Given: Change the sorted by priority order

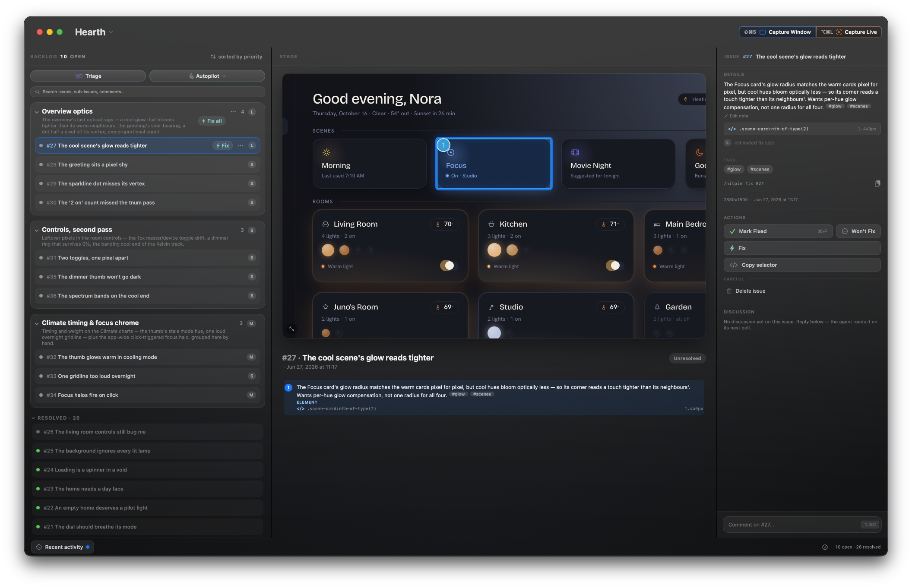Looking at the screenshot, I should click(x=236, y=57).
